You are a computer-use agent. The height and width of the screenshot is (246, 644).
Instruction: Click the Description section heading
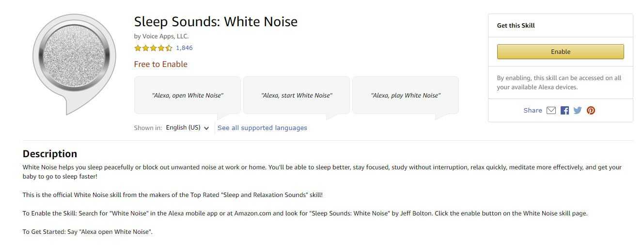click(x=50, y=154)
